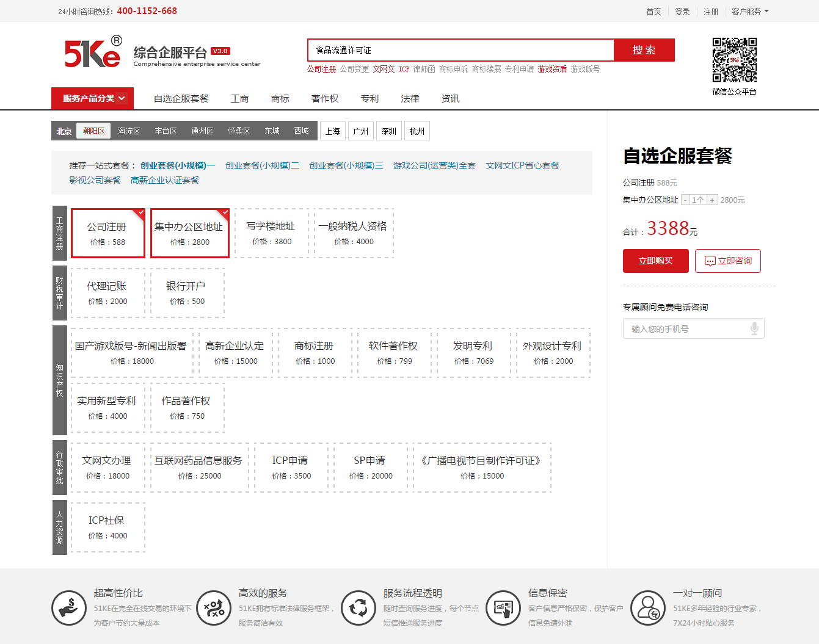Switch to the 通州区 district tab
Screen dimensions: 819x644
pyautogui.click(x=202, y=131)
